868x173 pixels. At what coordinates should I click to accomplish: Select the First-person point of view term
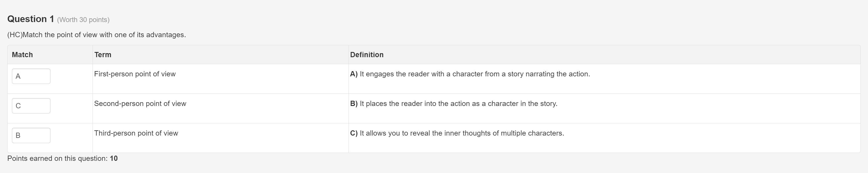[135, 74]
